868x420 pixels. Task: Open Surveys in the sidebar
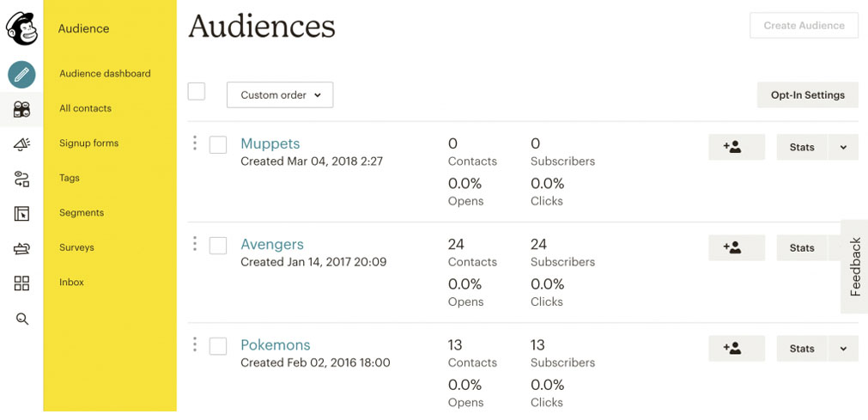[76, 247]
